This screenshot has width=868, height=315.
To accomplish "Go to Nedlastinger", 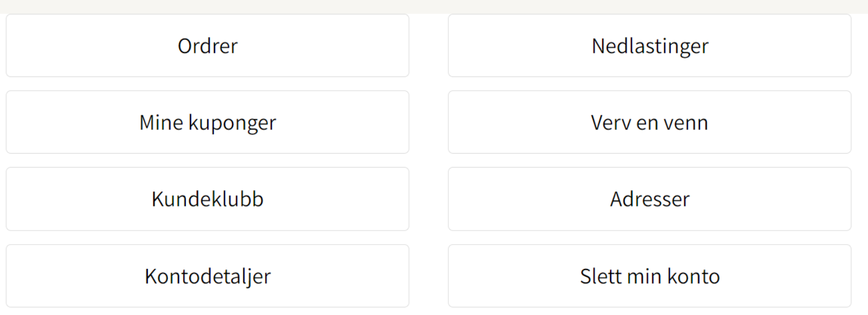I will pyautogui.click(x=649, y=46).
